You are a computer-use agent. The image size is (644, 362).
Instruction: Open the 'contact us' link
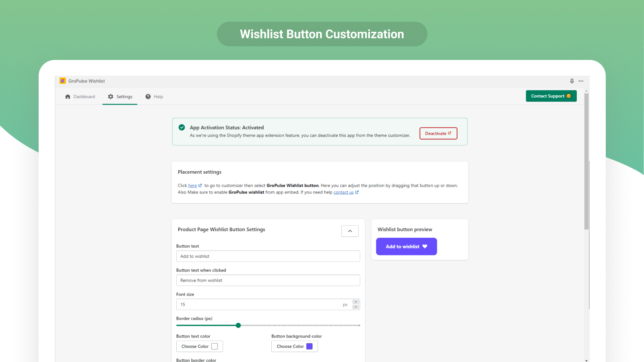pos(343,192)
